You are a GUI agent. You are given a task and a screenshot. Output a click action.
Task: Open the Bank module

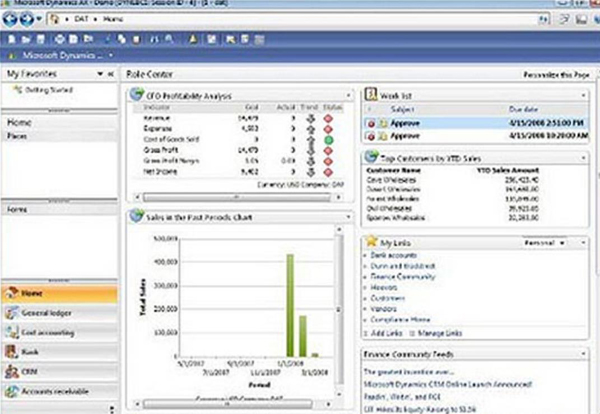point(60,352)
